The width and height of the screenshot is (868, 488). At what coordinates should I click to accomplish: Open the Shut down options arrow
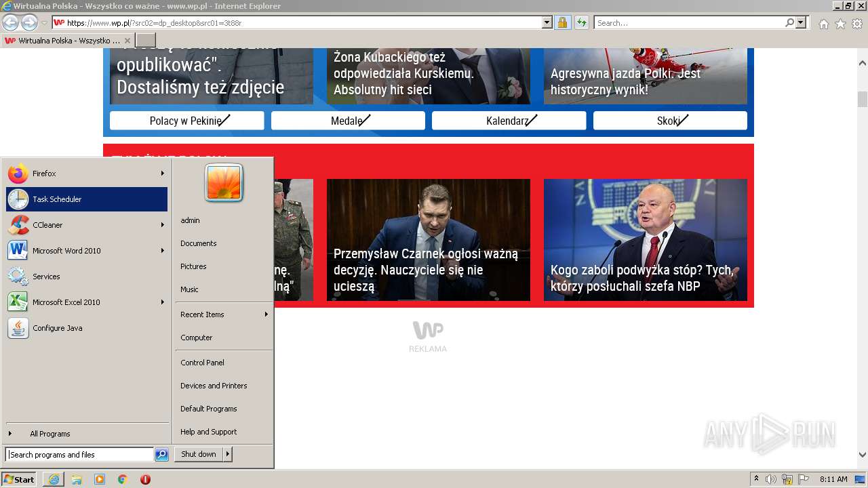click(x=228, y=454)
